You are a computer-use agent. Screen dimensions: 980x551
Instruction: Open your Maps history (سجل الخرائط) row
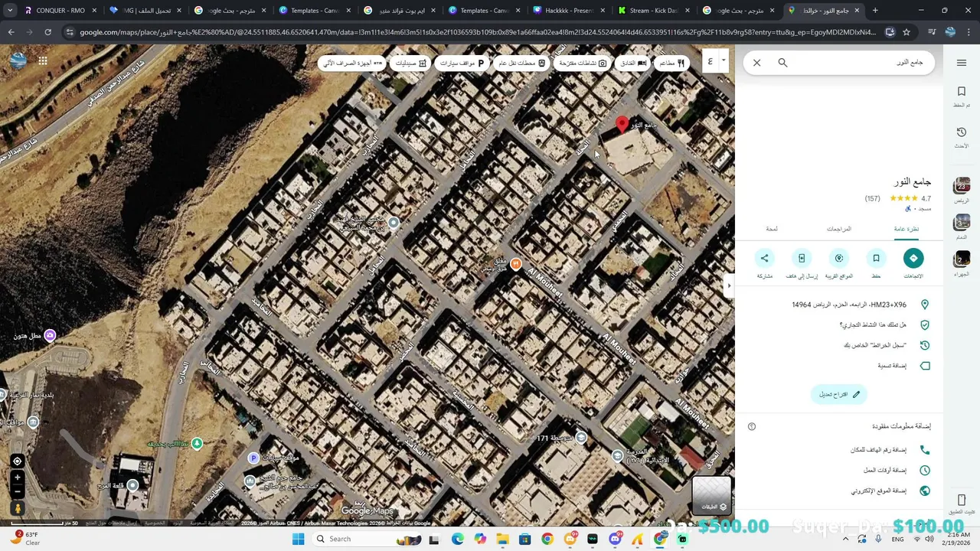pos(839,345)
